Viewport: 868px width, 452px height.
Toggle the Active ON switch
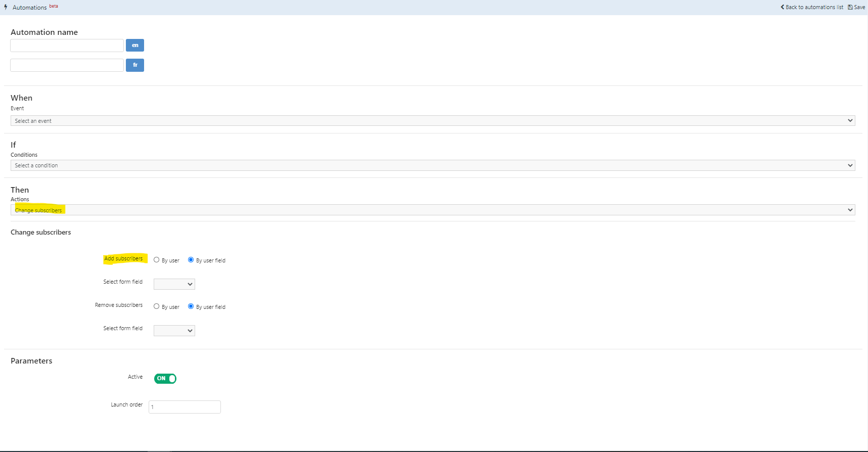pyautogui.click(x=165, y=379)
